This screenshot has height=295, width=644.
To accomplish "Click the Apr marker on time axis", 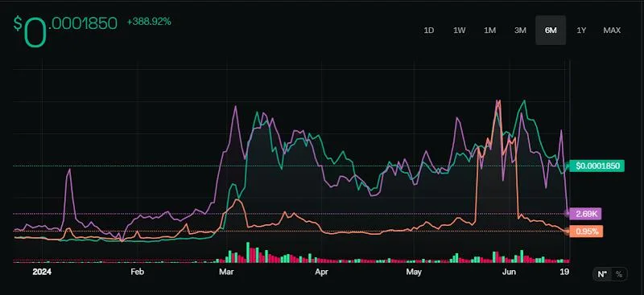I will (321, 272).
